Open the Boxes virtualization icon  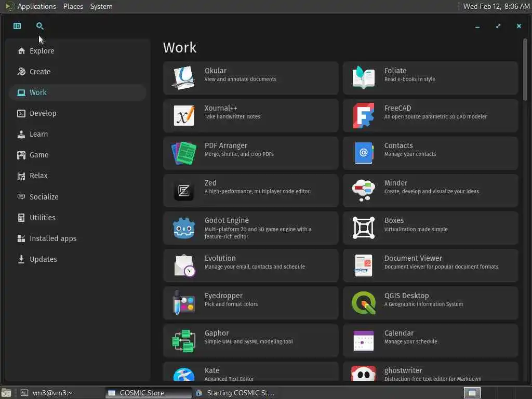[x=363, y=228]
